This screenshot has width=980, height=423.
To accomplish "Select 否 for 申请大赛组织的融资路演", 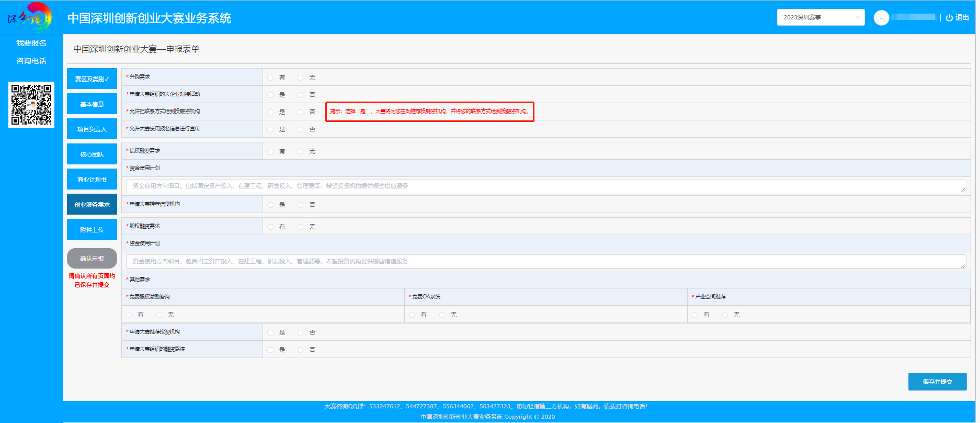I will click(301, 350).
